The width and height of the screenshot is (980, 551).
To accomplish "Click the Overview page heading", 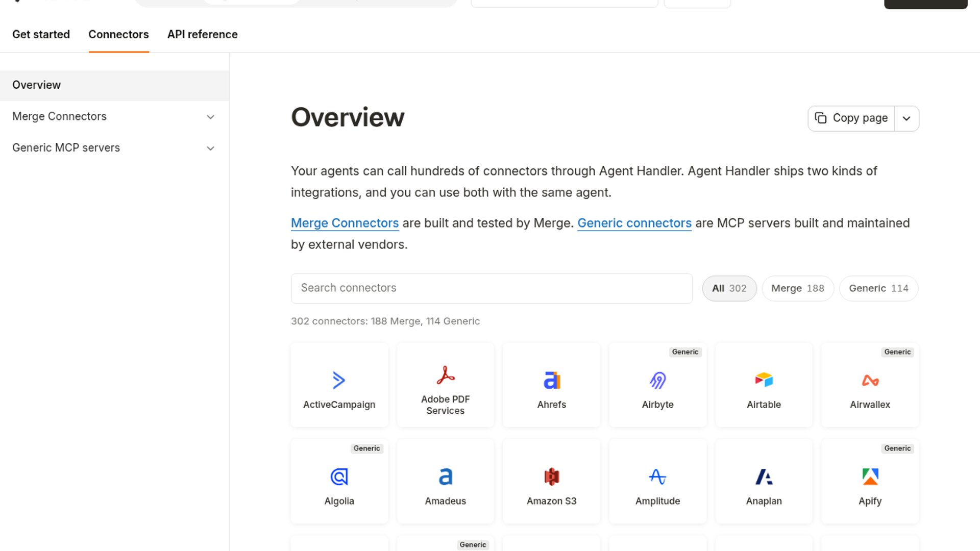I will (x=348, y=117).
